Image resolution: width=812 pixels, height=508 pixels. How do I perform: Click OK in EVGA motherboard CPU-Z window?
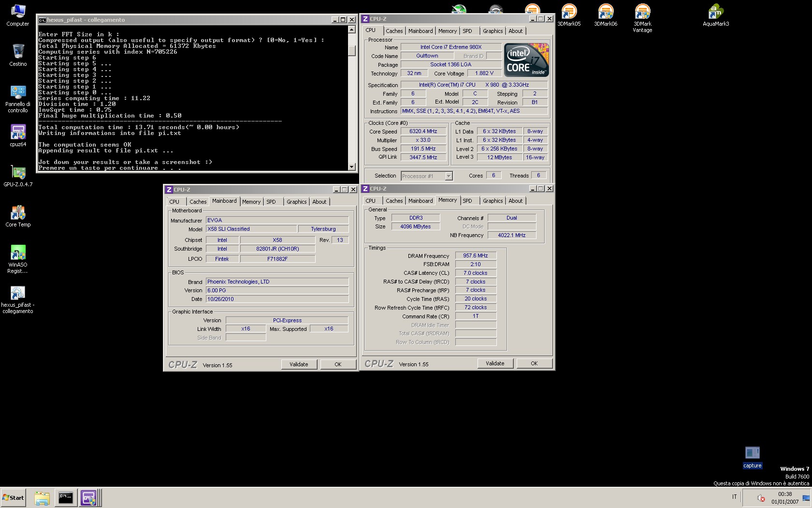[x=338, y=364]
